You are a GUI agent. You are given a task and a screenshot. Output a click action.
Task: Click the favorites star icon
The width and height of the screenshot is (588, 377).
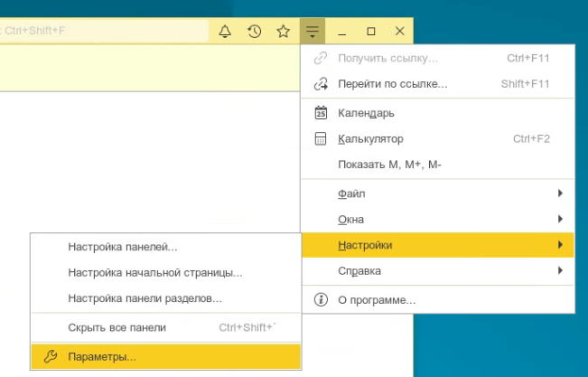pyautogui.click(x=283, y=32)
